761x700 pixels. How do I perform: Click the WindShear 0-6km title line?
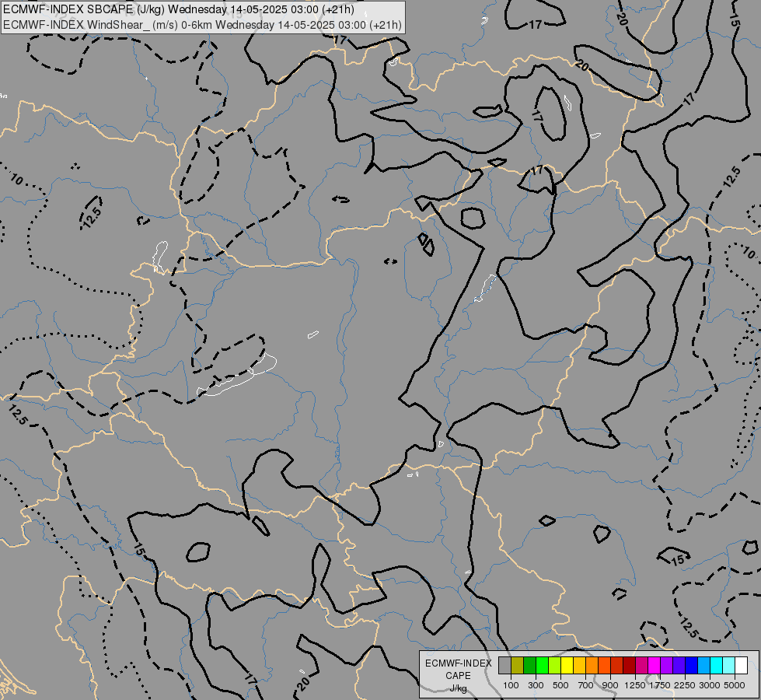(x=202, y=24)
